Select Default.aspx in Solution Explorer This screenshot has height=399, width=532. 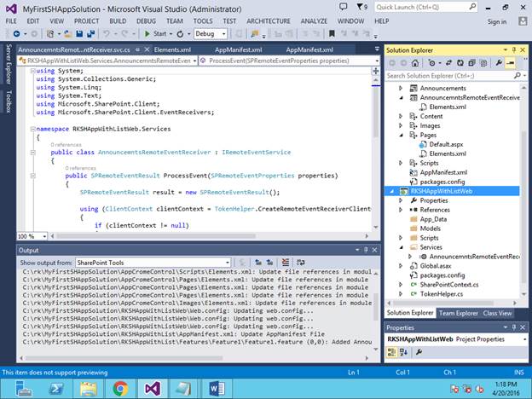446,145
